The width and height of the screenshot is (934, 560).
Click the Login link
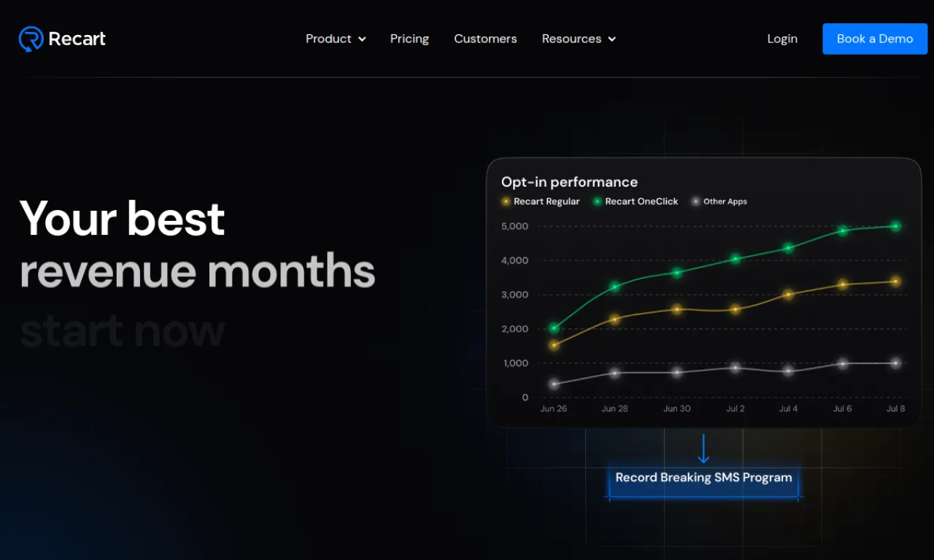[782, 39]
